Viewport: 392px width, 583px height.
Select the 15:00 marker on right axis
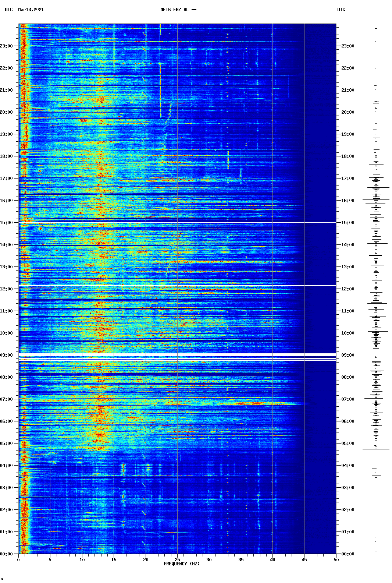point(348,223)
